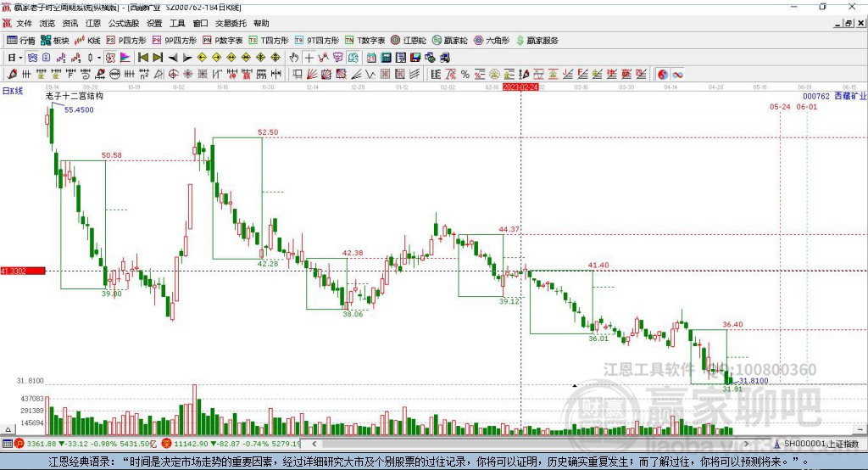Open the 交易委托 menu
Viewport: 868px width, 470px height.
coord(231,23)
